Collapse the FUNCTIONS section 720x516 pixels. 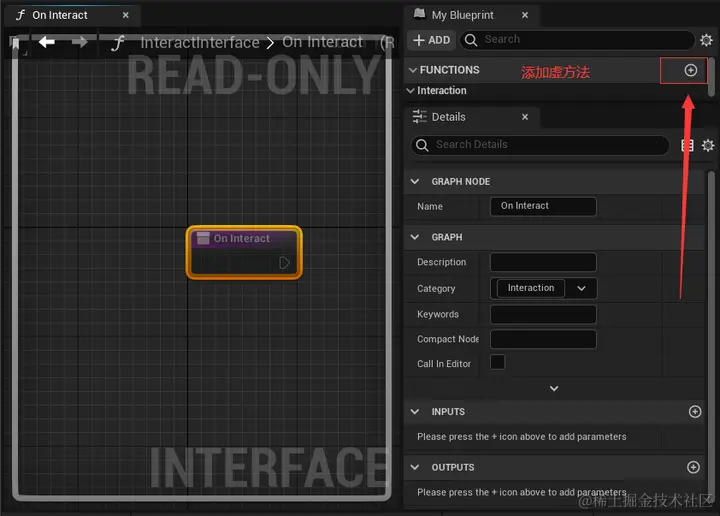point(413,70)
